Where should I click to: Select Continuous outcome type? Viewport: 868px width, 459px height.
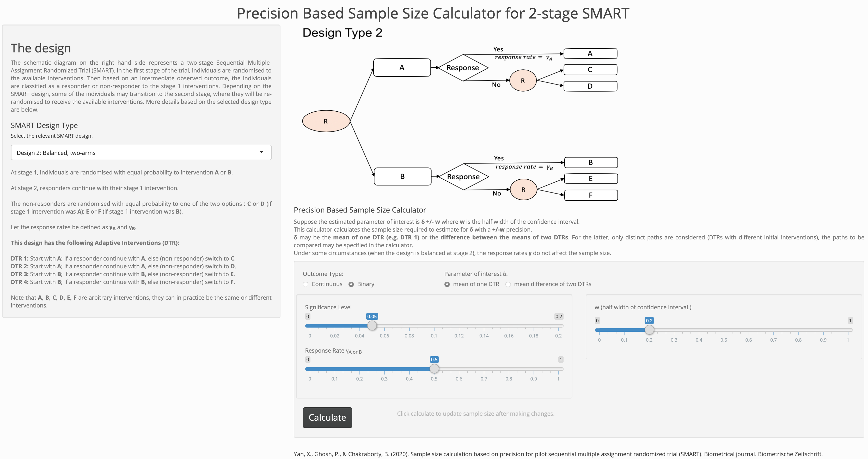pos(306,284)
